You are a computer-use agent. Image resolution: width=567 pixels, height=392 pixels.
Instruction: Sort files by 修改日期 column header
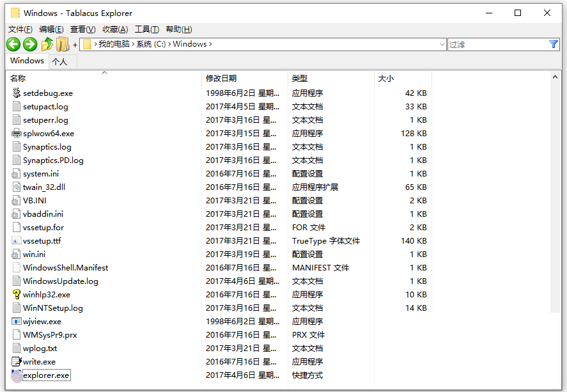coord(221,78)
